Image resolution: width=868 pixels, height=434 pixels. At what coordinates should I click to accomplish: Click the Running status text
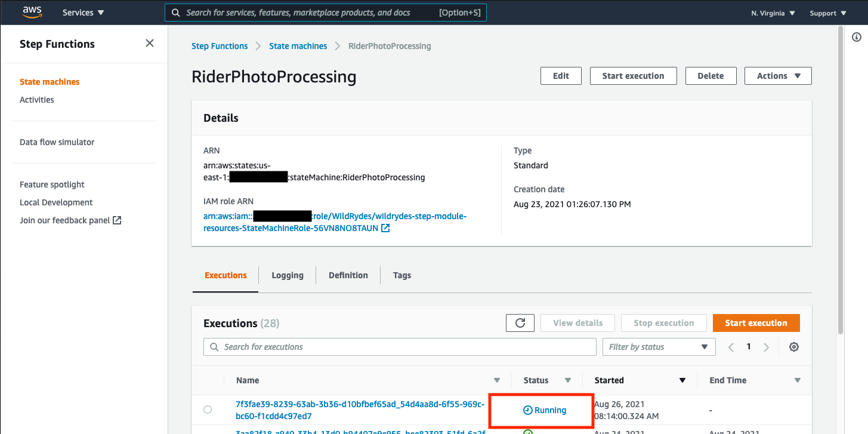550,410
